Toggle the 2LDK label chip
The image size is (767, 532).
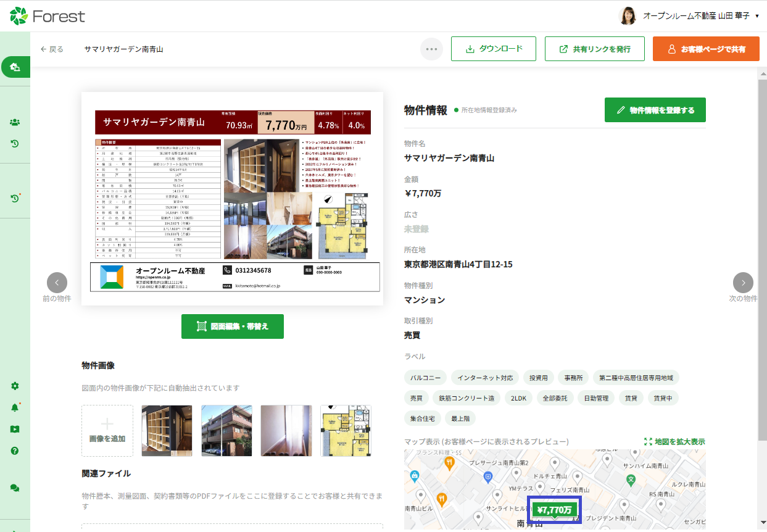point(518,398)
